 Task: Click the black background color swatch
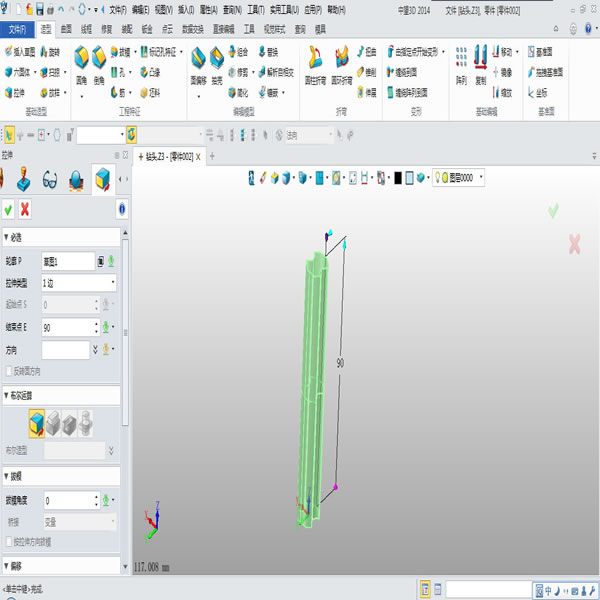point(398,178)
